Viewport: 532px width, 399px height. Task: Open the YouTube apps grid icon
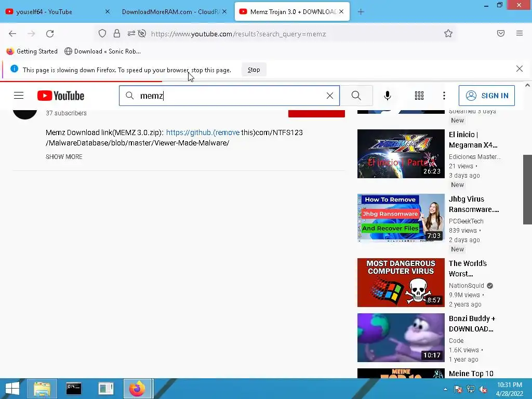[x=419, y=96]
